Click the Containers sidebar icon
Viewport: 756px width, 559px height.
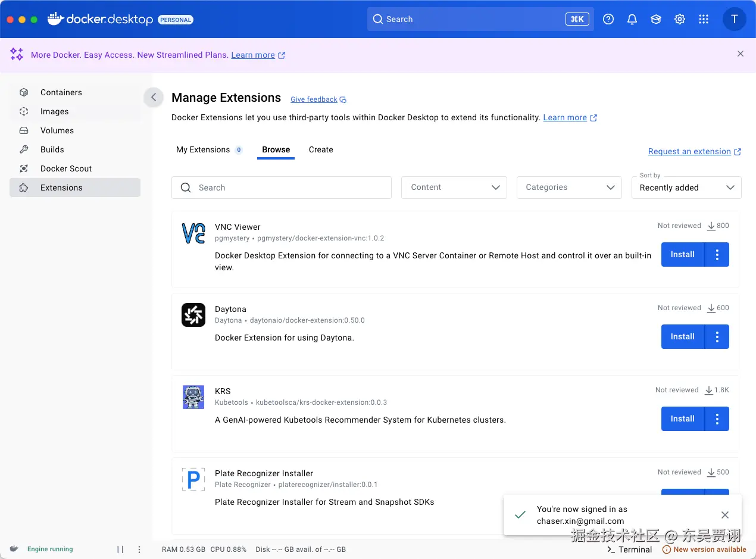click(x=24, y=92)
